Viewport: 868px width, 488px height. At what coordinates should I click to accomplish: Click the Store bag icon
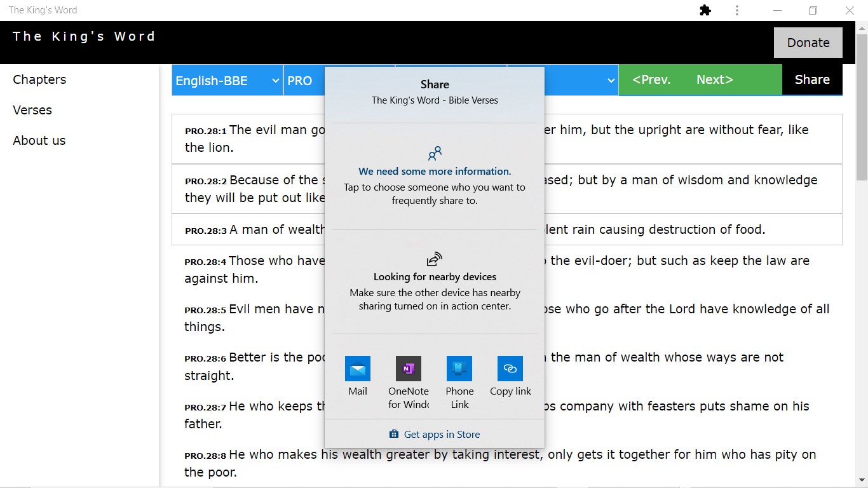pyautogui.click(x=394, y=434)
